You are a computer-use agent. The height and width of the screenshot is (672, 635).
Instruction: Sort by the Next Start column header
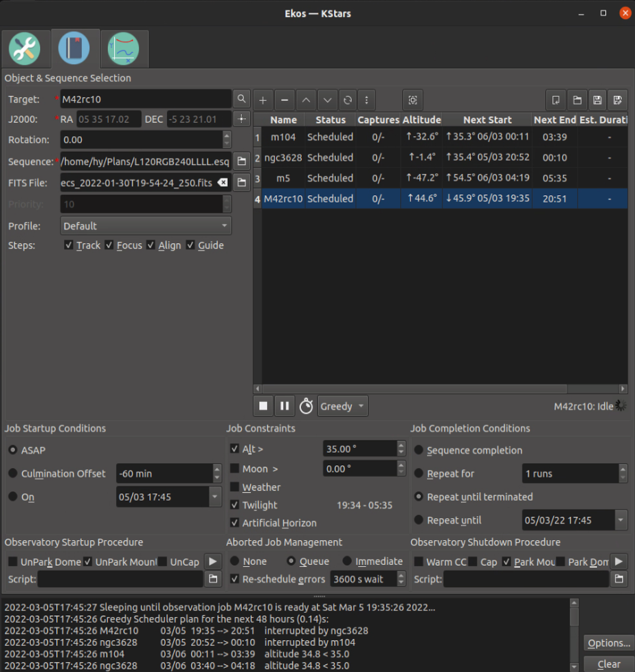tap(487, 120)
